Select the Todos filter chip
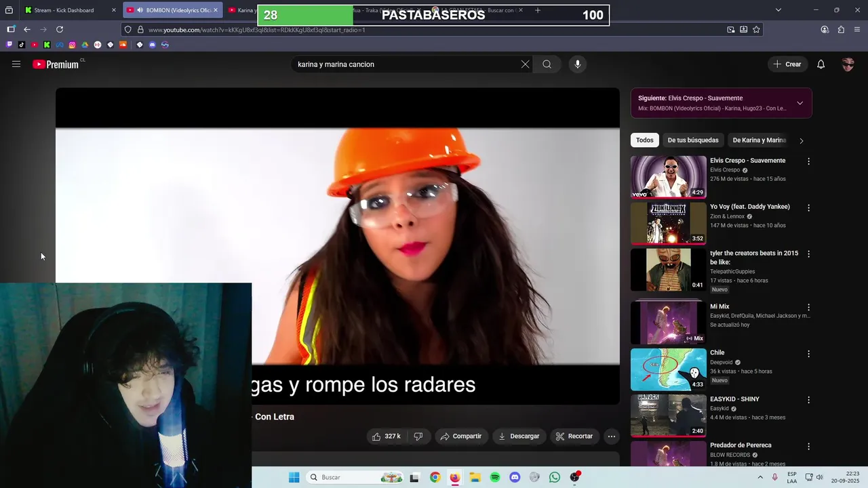 [x=645, y=140]
